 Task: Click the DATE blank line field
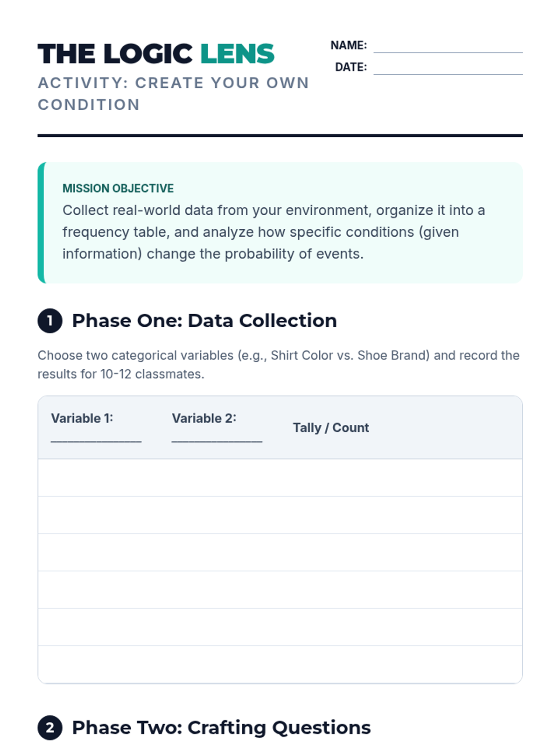(x=448, y=68)
